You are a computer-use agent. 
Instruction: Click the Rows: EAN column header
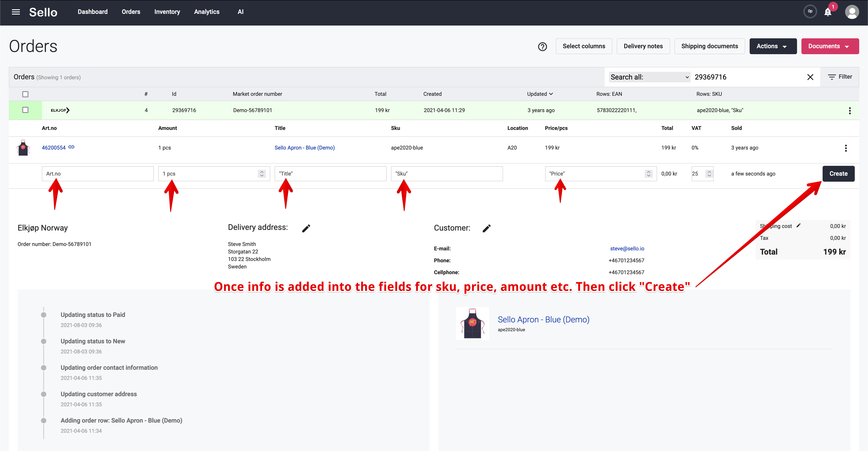click(x=609, y=94)
